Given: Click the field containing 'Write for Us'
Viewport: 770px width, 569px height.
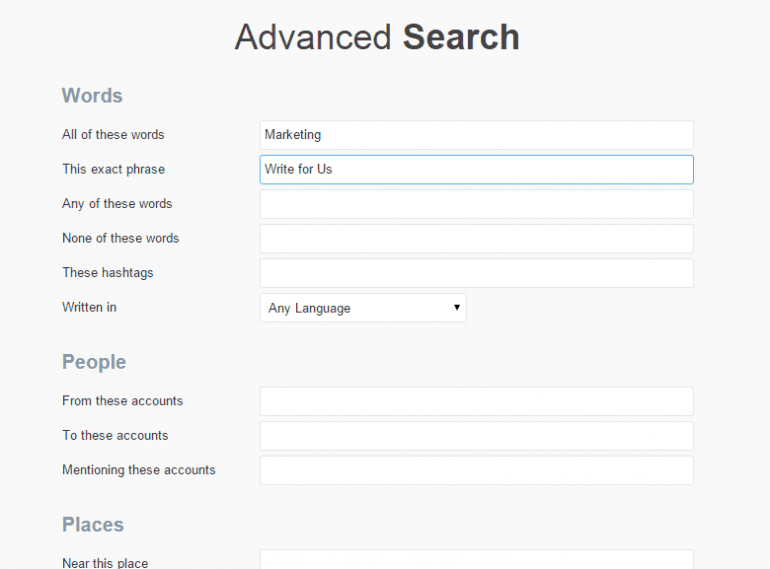Looking at the screenshot, I should [x=476, y=169].
